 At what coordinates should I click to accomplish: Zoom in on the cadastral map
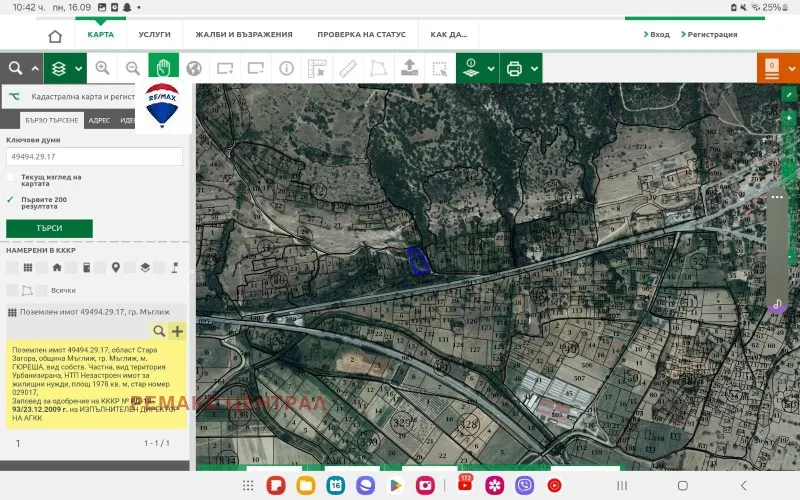102,69
